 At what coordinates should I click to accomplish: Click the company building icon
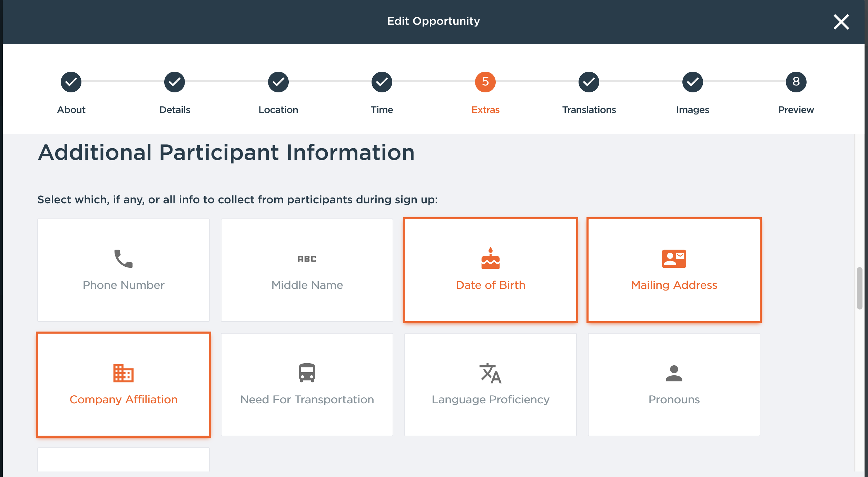[123, 373]
